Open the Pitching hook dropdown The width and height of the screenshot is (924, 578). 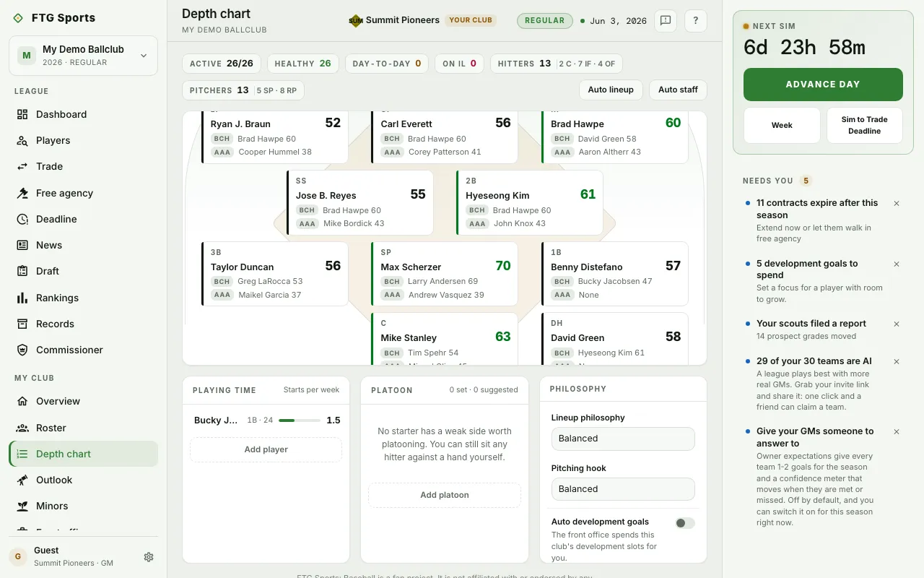623,489
